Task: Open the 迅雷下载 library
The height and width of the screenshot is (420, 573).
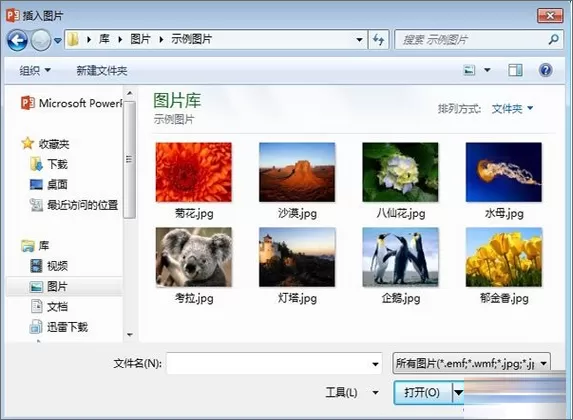Action: (58, 326)
